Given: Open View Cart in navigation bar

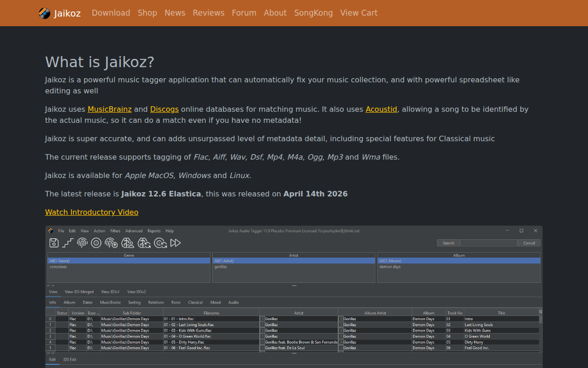Looking at the screenshot, I should point(359,13).
